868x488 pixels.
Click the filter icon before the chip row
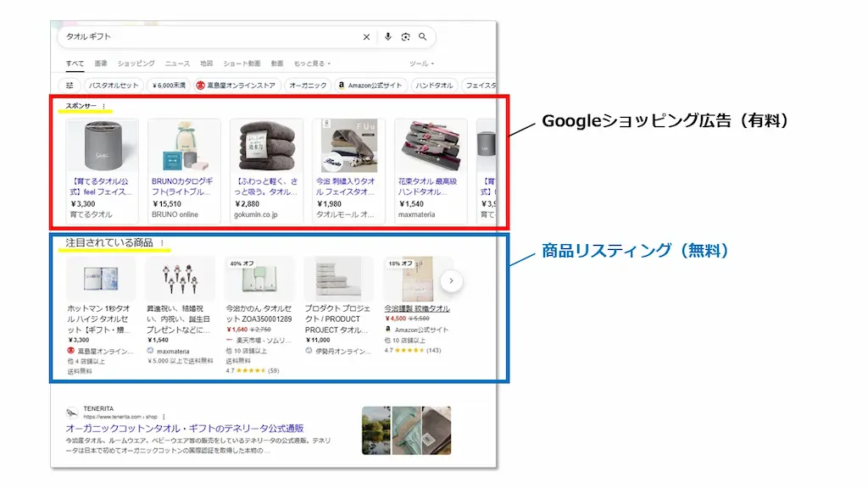click(69, 84)
